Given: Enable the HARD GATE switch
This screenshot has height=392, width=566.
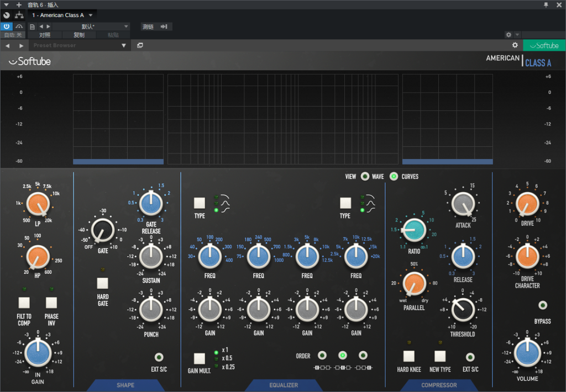Looking at the screenshot, I should [102, 283].
